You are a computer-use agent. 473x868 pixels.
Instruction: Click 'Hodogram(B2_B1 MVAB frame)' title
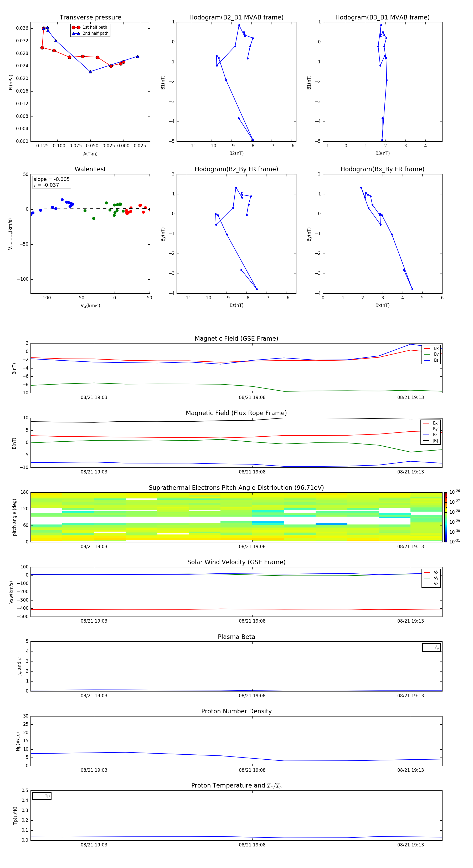click(x=236, y=18)
